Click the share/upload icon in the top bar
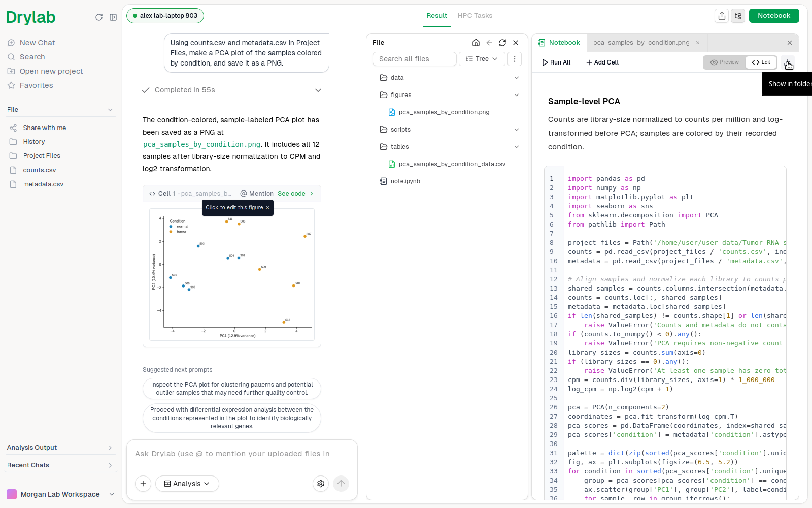This screenshot has width=812, height=508. pyautogui.click(x=722, y=16)
